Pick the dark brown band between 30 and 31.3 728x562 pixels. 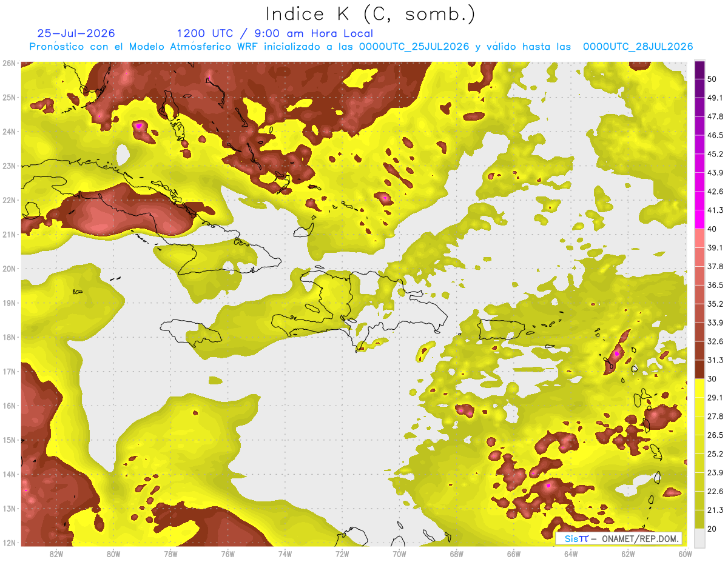tap(699, 370)
